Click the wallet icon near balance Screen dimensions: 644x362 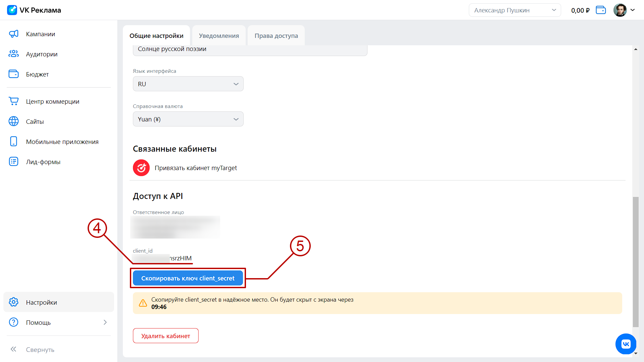tap(600, 10)
